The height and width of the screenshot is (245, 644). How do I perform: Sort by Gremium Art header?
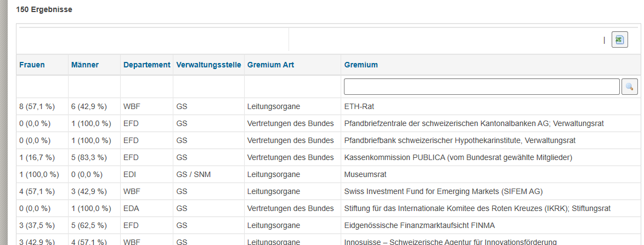(270, 65)
